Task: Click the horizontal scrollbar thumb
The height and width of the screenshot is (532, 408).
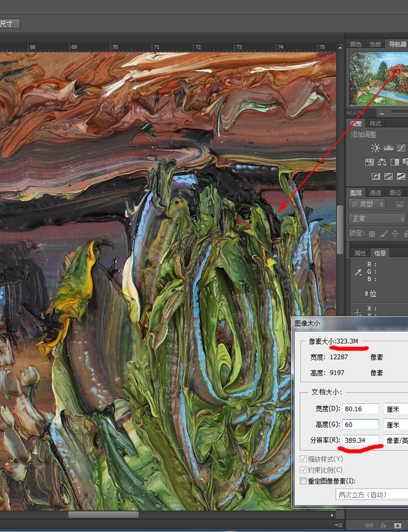Action: tap(103, 515)
